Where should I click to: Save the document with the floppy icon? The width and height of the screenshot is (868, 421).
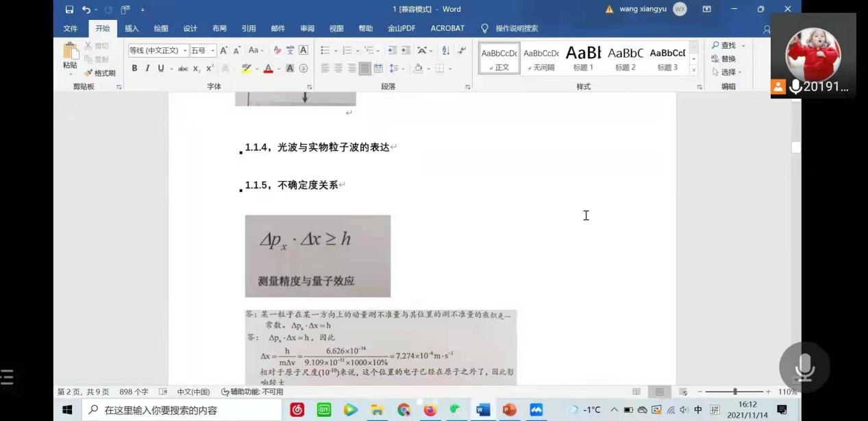(69, 10)
